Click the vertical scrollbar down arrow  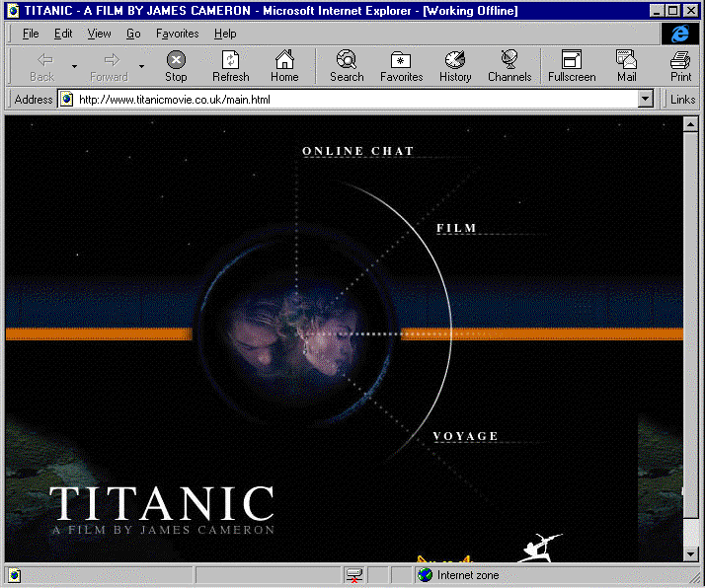691,555
